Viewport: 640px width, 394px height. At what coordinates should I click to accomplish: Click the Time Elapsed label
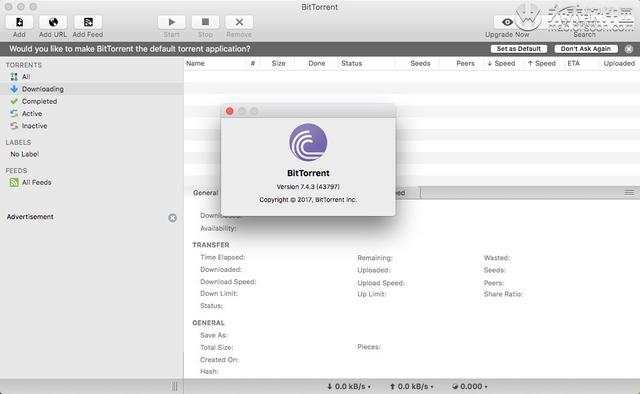[x=223, y=257]
